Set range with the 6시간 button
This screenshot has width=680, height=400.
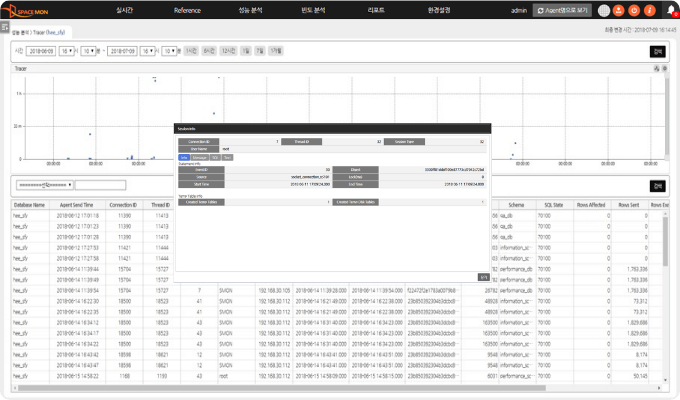click(x=209, y=51)
